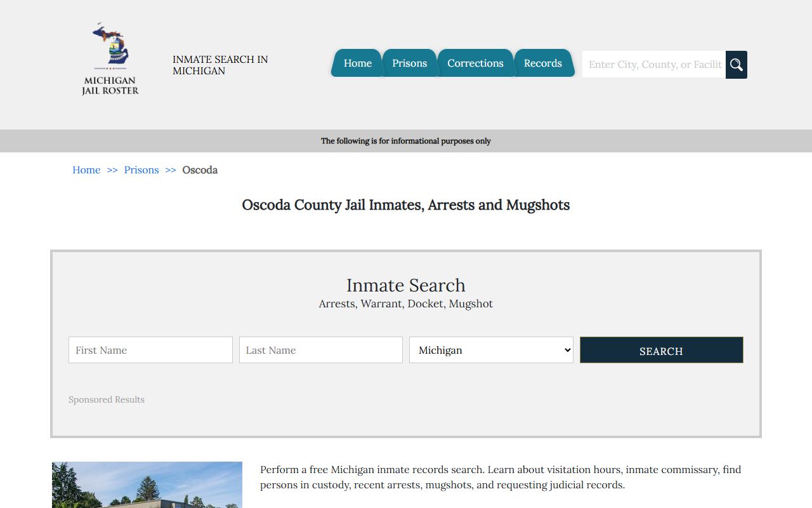Focus the First Name field
The height and width of the screenshot is (508, 812).
point(150,350)
